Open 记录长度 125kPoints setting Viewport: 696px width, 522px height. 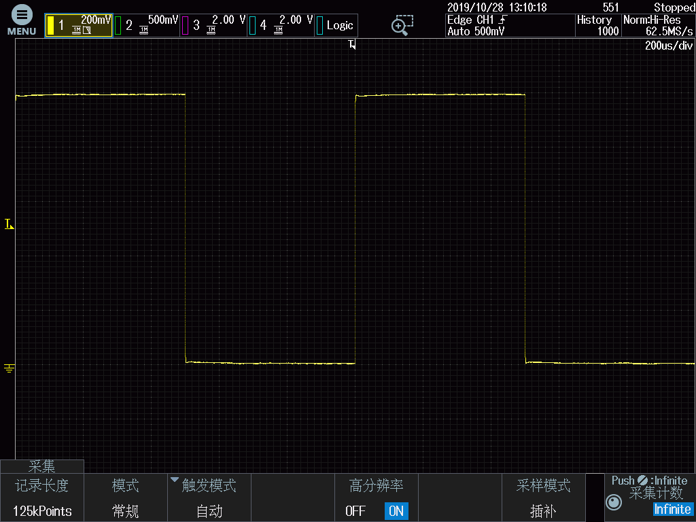coord(42,498)
